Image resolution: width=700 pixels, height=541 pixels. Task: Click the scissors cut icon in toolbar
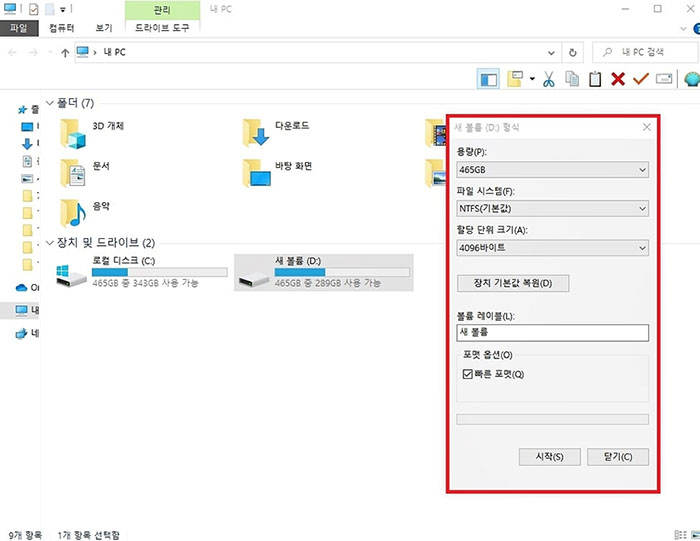point(549,79)
